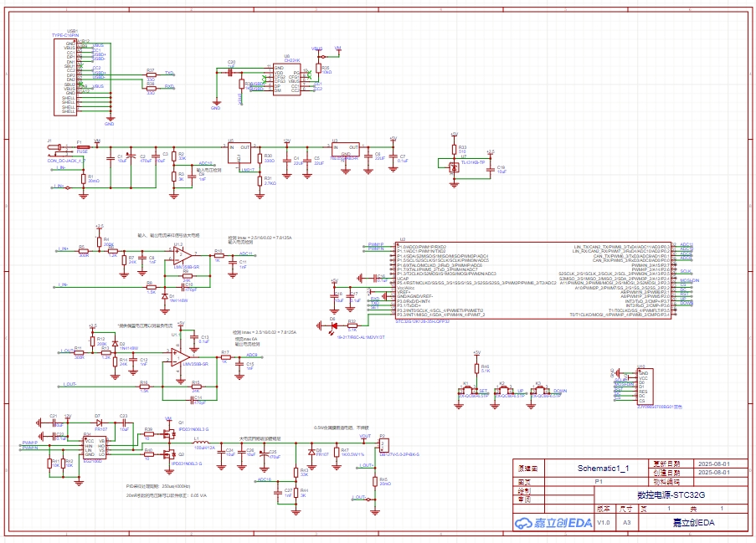Click the ADC11 net label after R10
Viewport: 756px width, 543px height.
coord(246,254)
